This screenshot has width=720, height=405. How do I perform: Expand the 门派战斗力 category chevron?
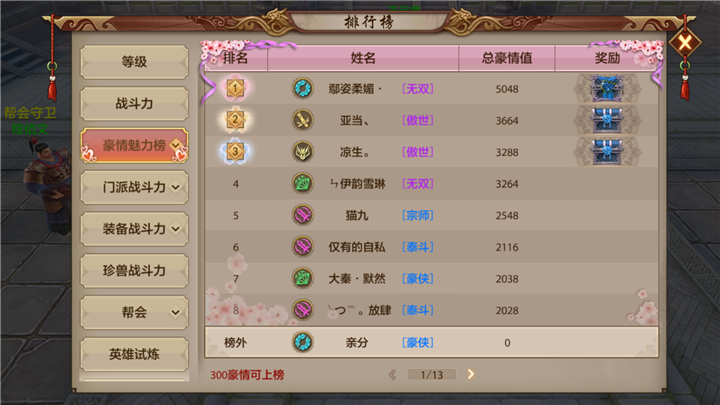tap(175, 187)
